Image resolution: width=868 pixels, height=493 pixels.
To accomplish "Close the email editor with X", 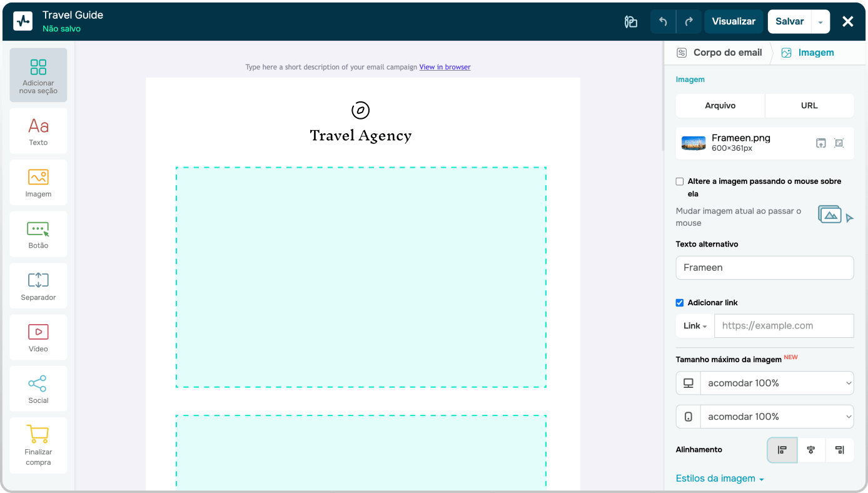I will (x=848, y=22).
